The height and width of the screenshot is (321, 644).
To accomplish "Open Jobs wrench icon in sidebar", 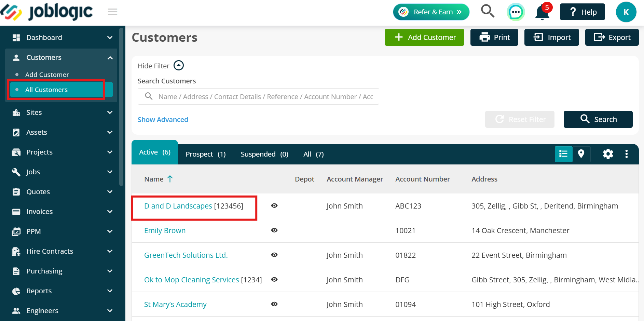I will click(x=16, y=172).
